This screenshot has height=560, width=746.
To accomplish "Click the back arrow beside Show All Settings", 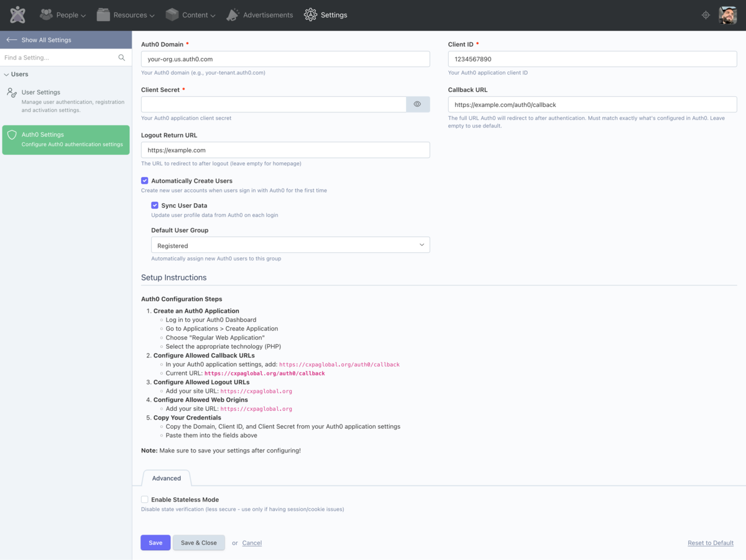I will tap(11, 40).
